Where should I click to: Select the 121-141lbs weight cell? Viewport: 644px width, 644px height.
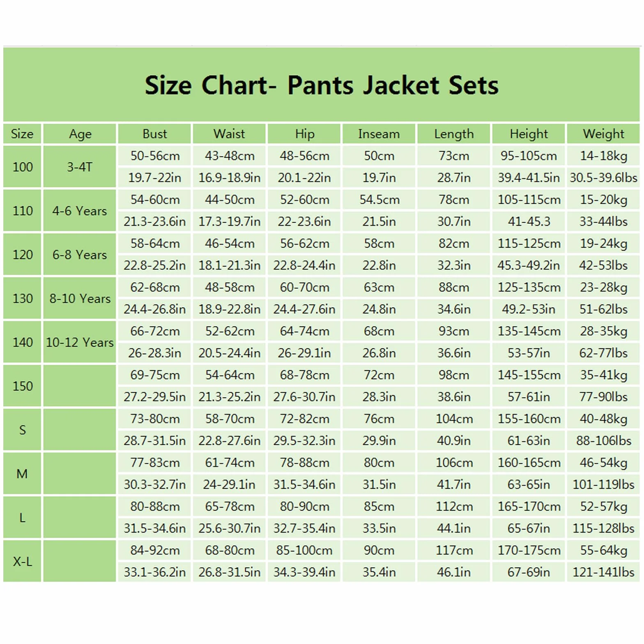[603, 572]
